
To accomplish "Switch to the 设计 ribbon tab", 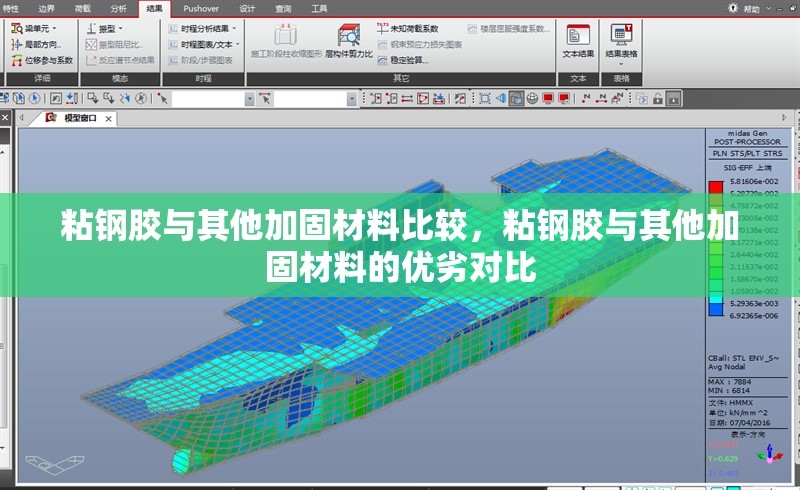I will click(x=247, y=9).
